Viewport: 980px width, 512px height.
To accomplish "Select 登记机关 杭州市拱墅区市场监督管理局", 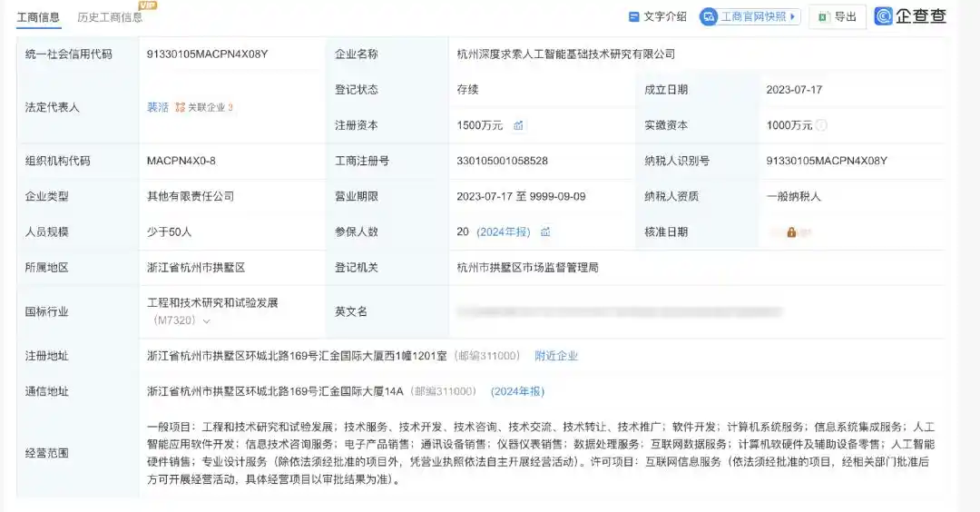I will tap(527, 268).
